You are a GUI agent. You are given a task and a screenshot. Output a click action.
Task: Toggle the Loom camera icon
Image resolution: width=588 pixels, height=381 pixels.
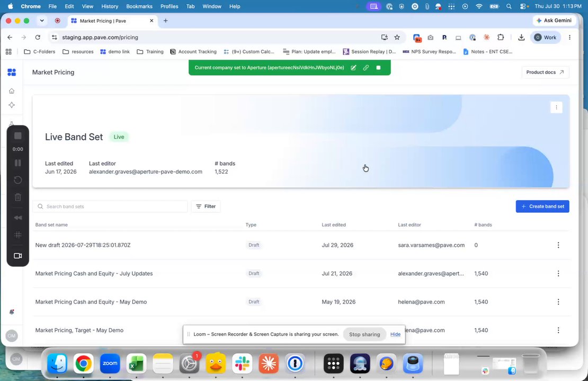(17, 256)
